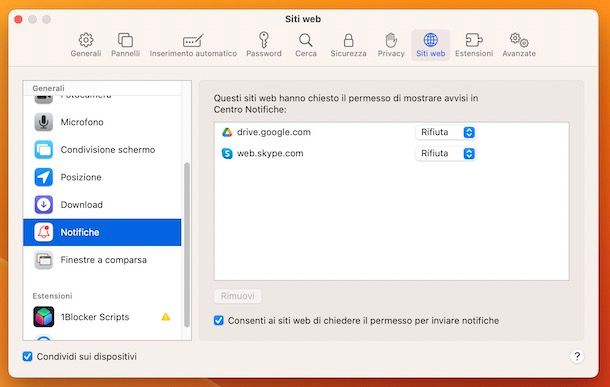The width and height of the screenshot is (610, 387).
Task: Close the Siti web window
Action: [x=18, y=19]
